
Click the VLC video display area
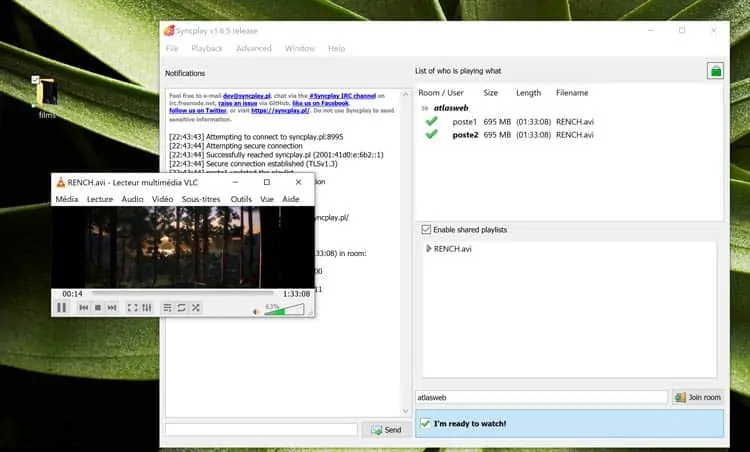click(183, 247)
